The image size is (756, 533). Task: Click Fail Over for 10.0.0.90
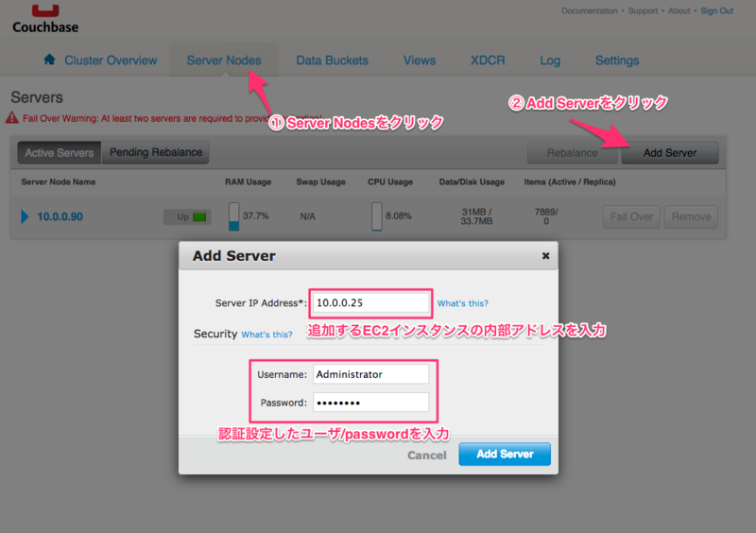[631, 216]
